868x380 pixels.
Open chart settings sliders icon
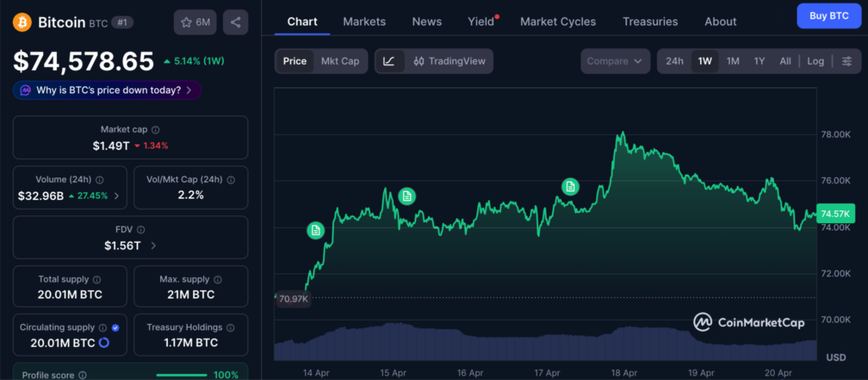click(846, 61)
